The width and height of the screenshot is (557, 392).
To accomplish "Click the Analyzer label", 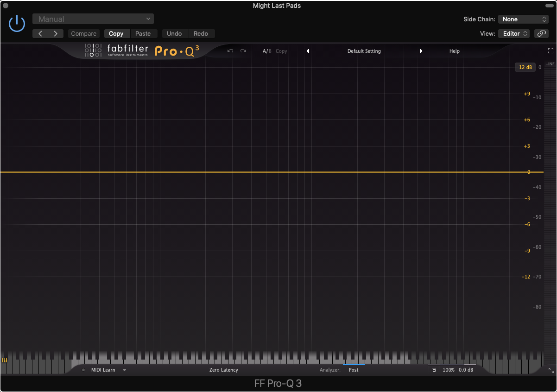I will (x=330, y=370).
